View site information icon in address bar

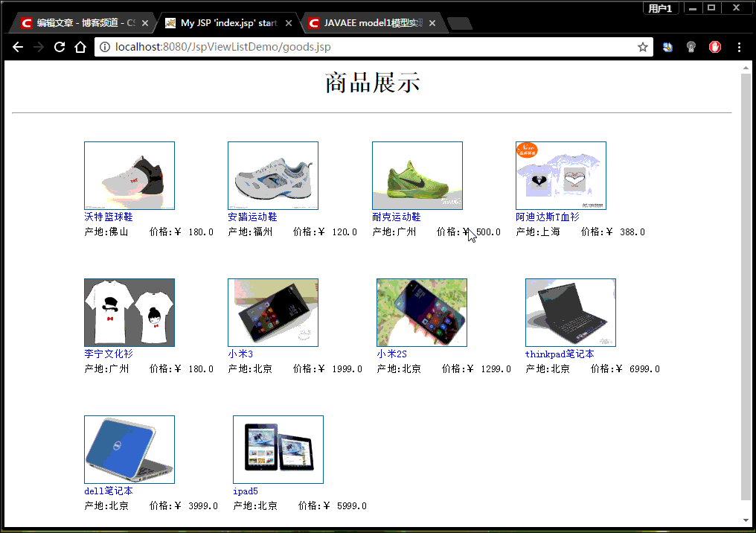tap(105, 47)
